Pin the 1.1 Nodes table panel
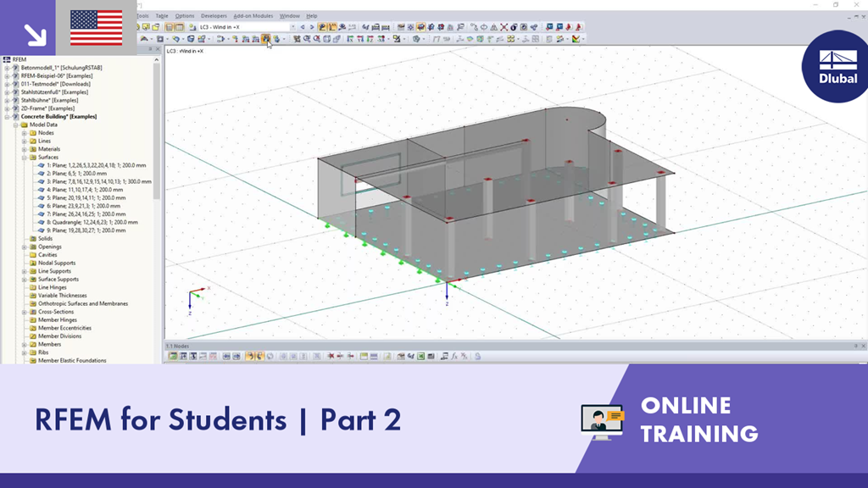This screenshot has height=488, width=868. (855, 346)
